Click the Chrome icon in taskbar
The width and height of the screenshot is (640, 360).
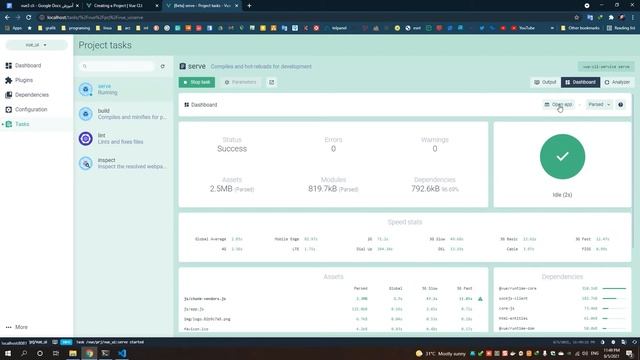point(89,353)
